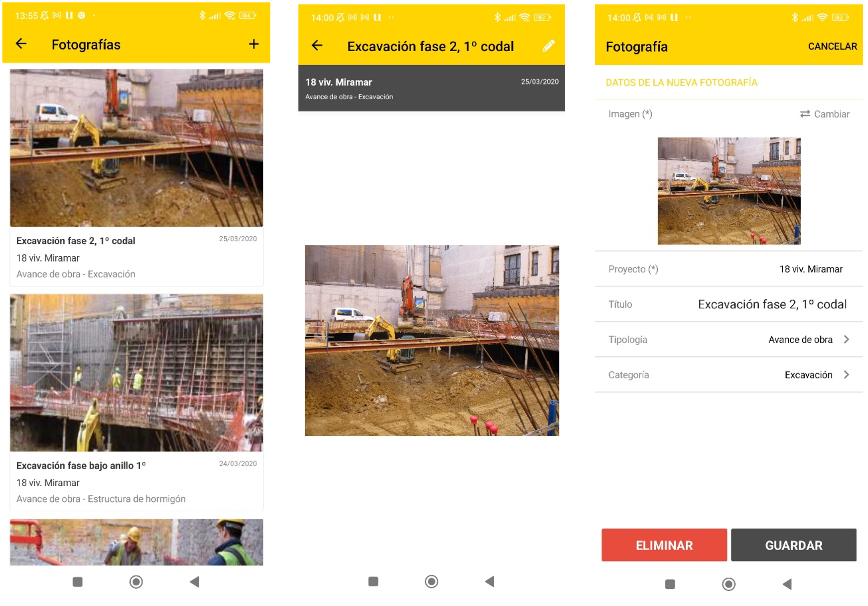Viewport: 868px width, 606px height.
Task: Expand the Tipología chevron
Action: (846, 340)
